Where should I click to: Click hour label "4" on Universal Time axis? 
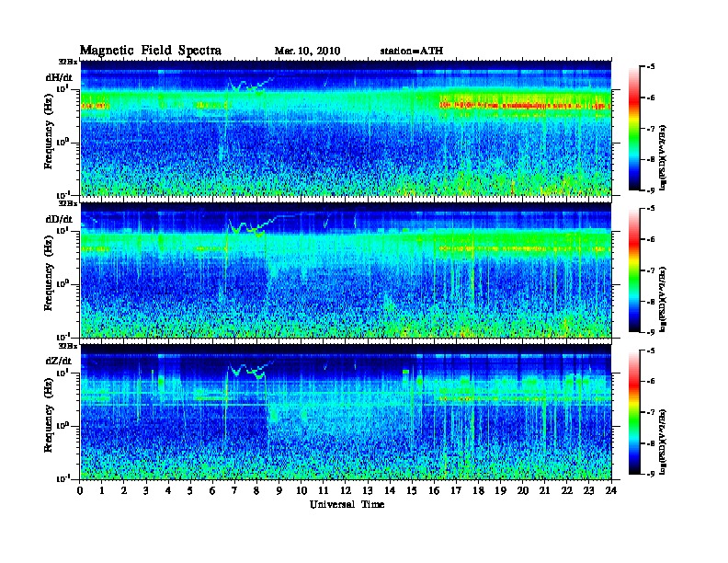click(x=168, y=490)
